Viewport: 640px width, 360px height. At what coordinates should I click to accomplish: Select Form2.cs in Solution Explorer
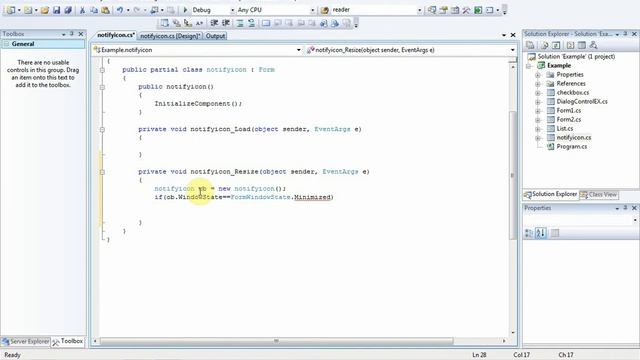click(x=568, y=120)
